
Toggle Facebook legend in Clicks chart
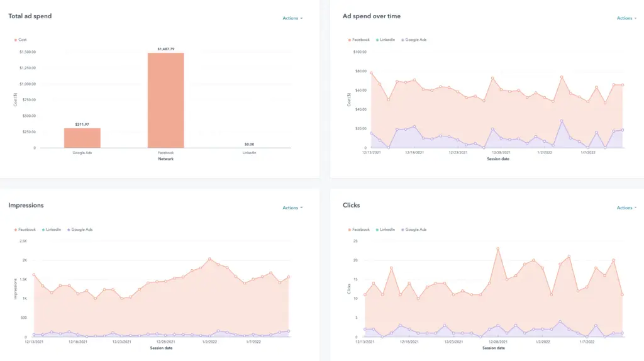359,230
